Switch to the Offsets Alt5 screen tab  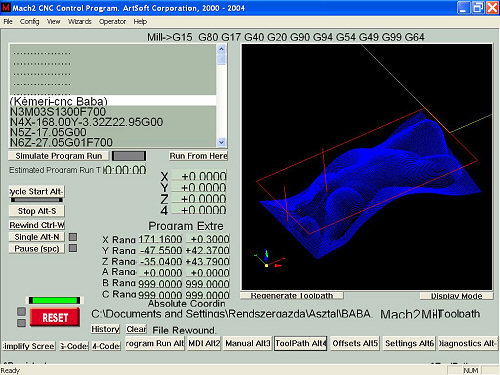[x=355, y=343]
